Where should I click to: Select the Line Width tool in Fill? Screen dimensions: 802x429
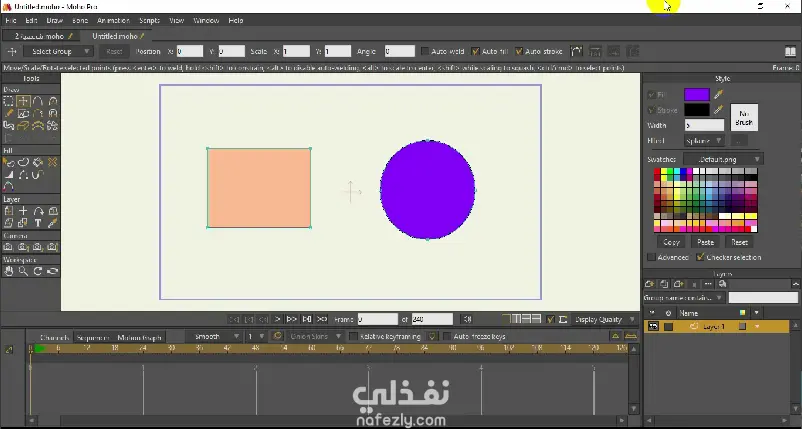pos(9,175)
